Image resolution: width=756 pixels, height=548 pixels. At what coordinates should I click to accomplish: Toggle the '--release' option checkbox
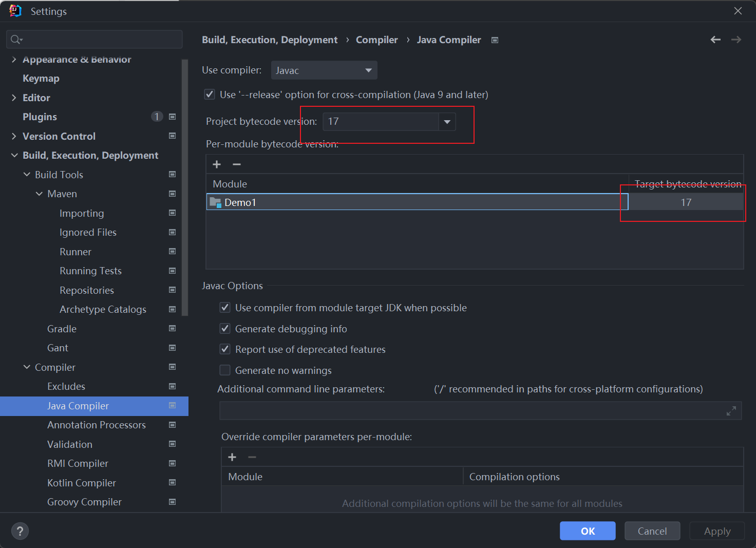coord(210,95)
